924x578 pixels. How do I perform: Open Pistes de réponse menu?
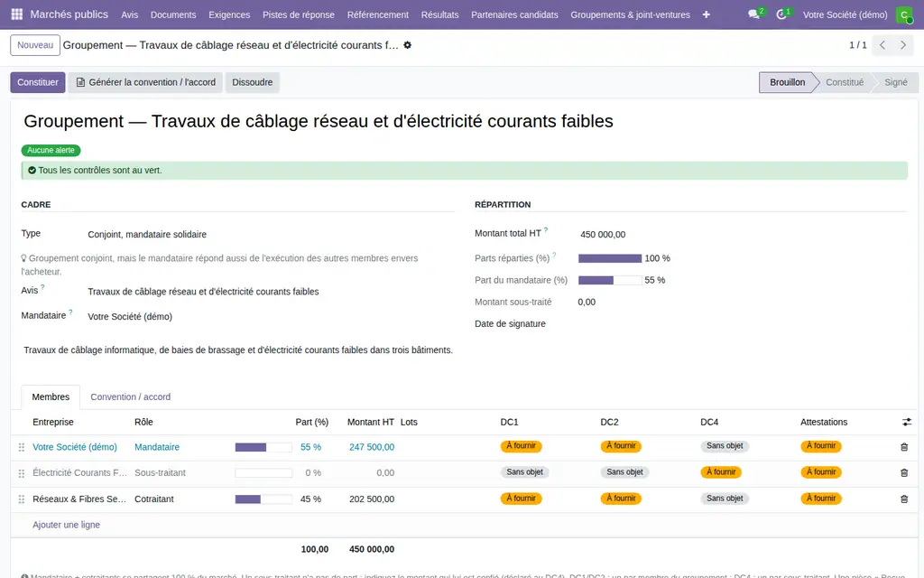(298, 14)
